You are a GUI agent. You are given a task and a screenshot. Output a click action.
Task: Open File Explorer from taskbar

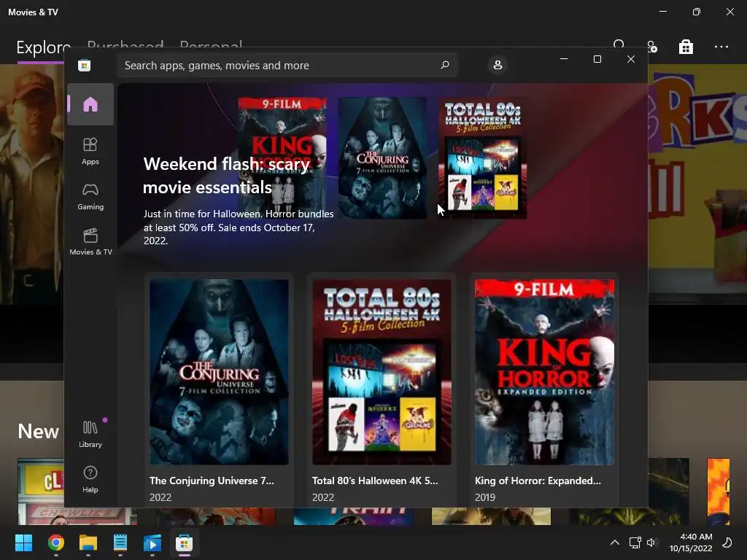coord(88,542)
